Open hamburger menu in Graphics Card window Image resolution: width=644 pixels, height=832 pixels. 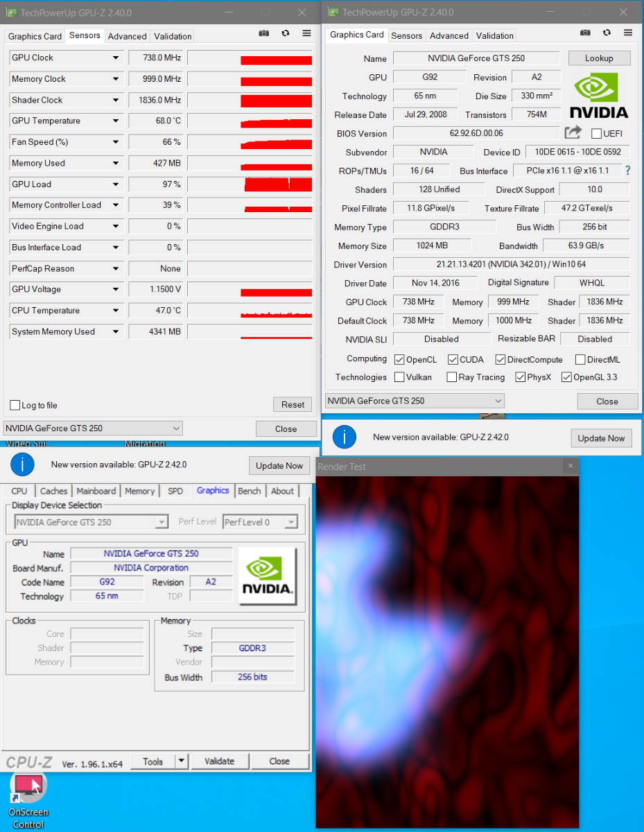click(628, 33)
